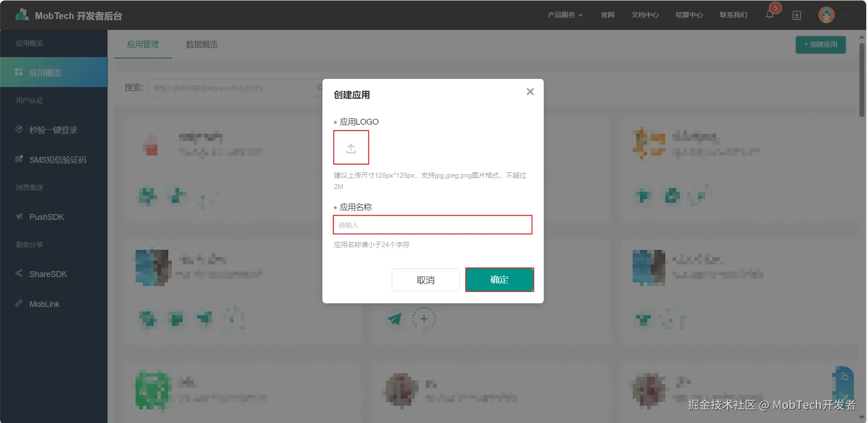868x423 pixels.
Task: Click the PushSDK paper-plane sidebar icon
Action: coord(19,216)
